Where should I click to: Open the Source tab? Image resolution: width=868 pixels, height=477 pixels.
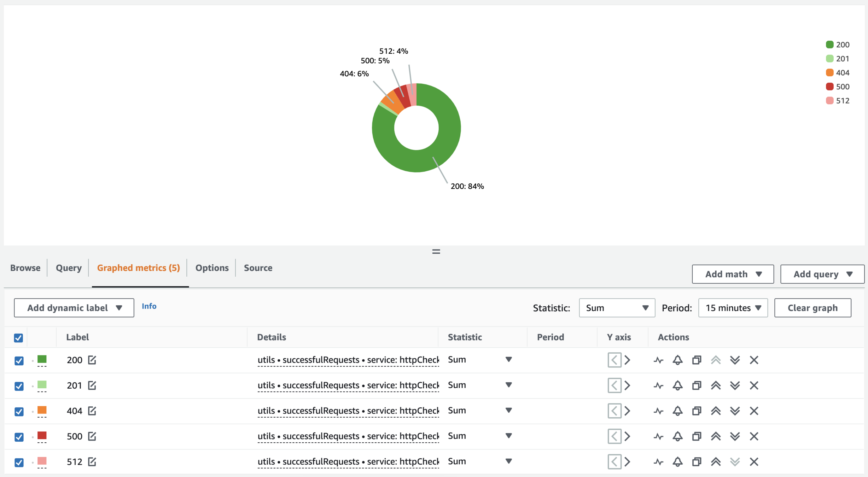tap(258, 268)
